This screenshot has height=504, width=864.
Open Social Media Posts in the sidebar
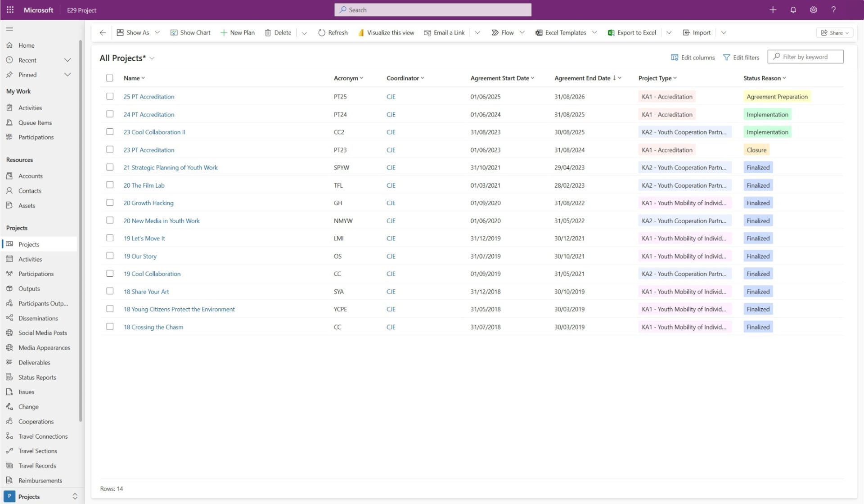[42, 333]
